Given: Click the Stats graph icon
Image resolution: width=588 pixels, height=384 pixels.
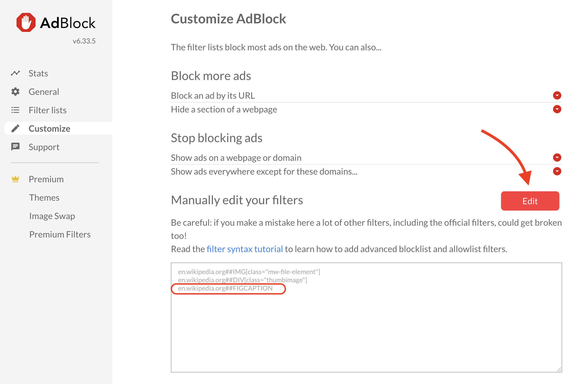Looking at the screenshot, I should click(15, 73).
